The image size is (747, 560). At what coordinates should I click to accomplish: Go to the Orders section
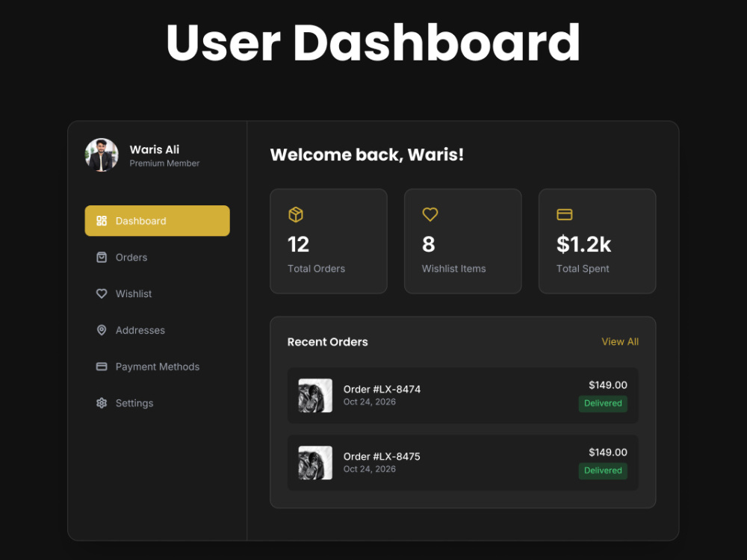pos(157,257)
